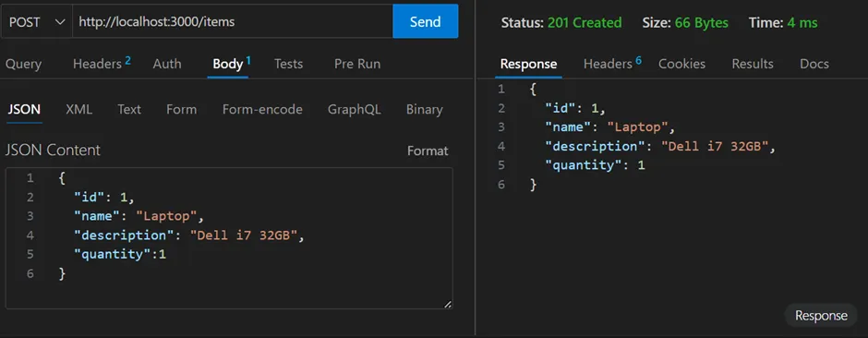Choose the JSON body type
The image size is (868, 338).
[24, 110]
